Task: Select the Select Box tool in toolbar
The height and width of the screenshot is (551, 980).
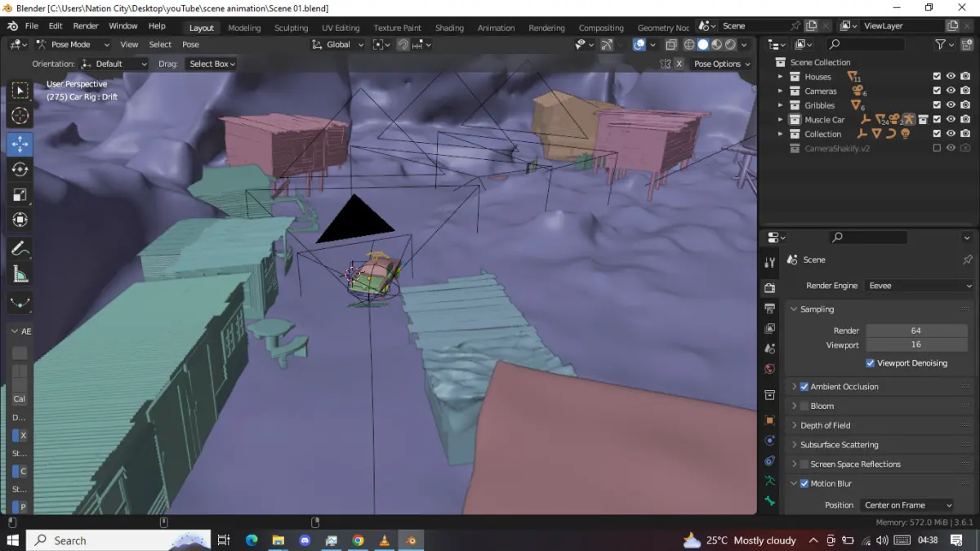Action: (x=20, y=91)
